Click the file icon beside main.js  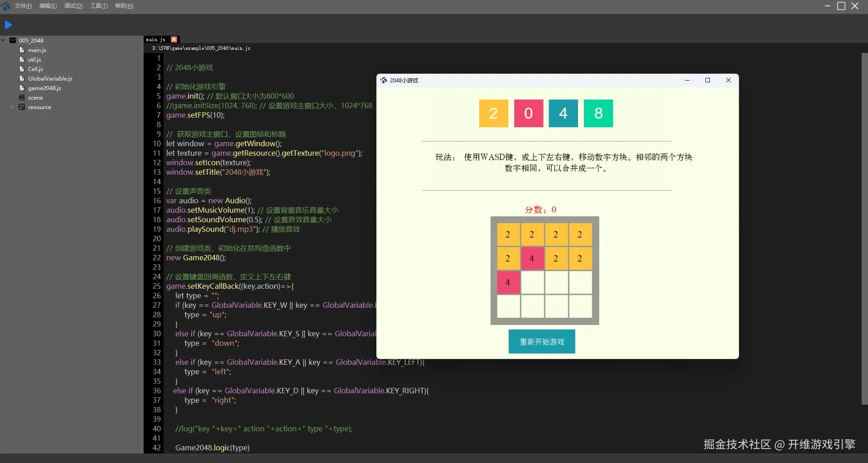coord(22,50)
